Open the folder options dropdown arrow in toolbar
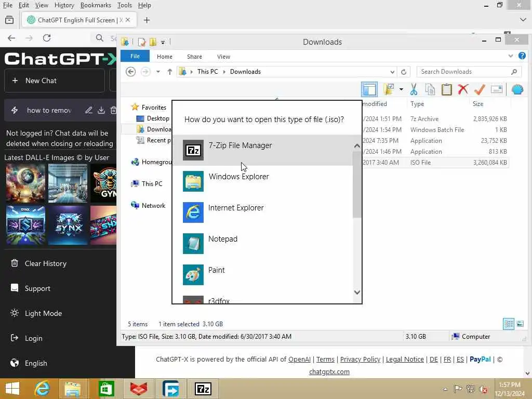Viewport: 532px width, 399px height. (401, 89)
